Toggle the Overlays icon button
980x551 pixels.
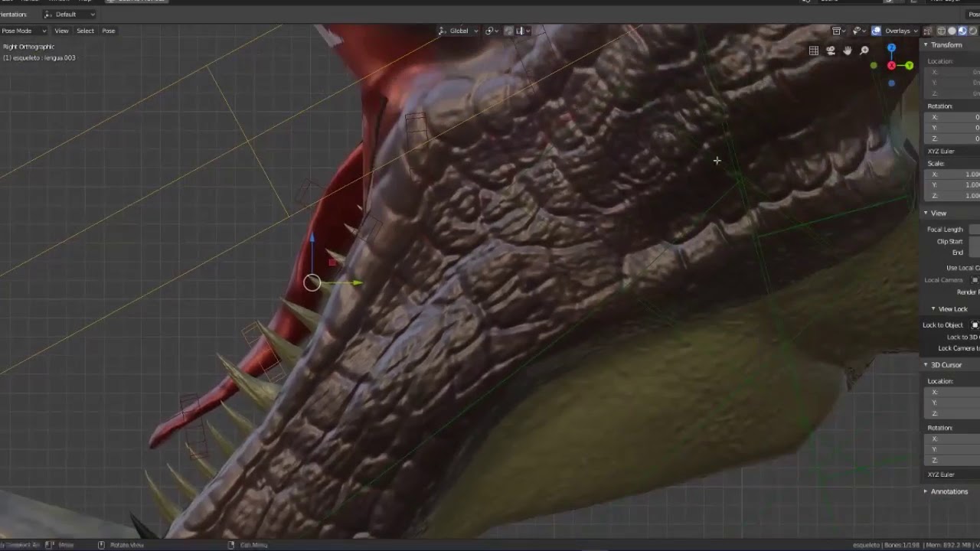(x=876, y=31)
